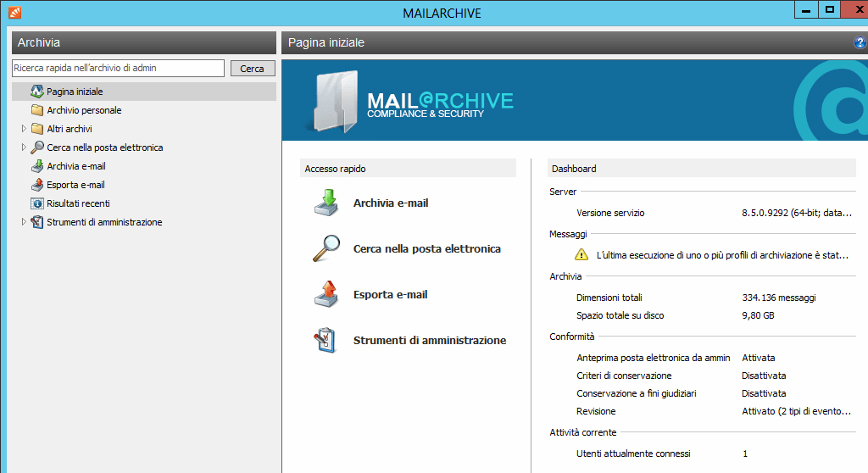Expand Cerca nella posta elettronica tree node

(23, 147)
